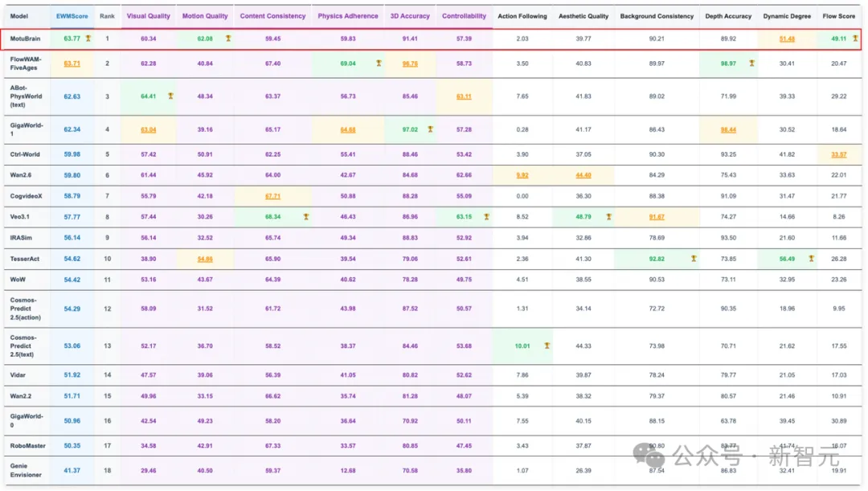The width and height of the screenshot is (868, 491).
Task: Select the trophy next to Physics Adherence 69.04
Action: 378,63
